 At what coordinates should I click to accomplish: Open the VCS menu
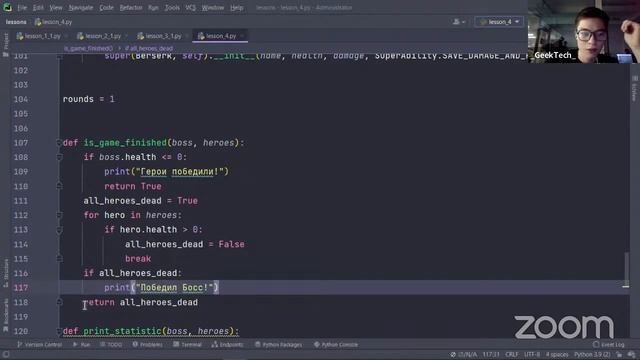[190, 7]
